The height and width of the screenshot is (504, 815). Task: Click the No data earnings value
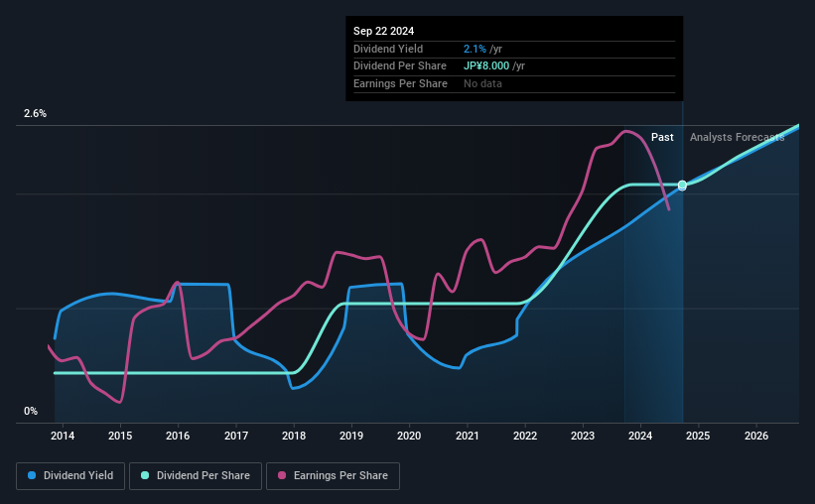(482, 83)
